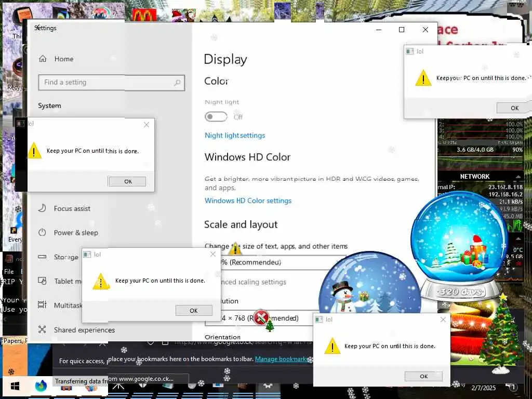Open Focus assist settings
The image size is (532, 399).
pyautogui.click(x=64, y=208)
